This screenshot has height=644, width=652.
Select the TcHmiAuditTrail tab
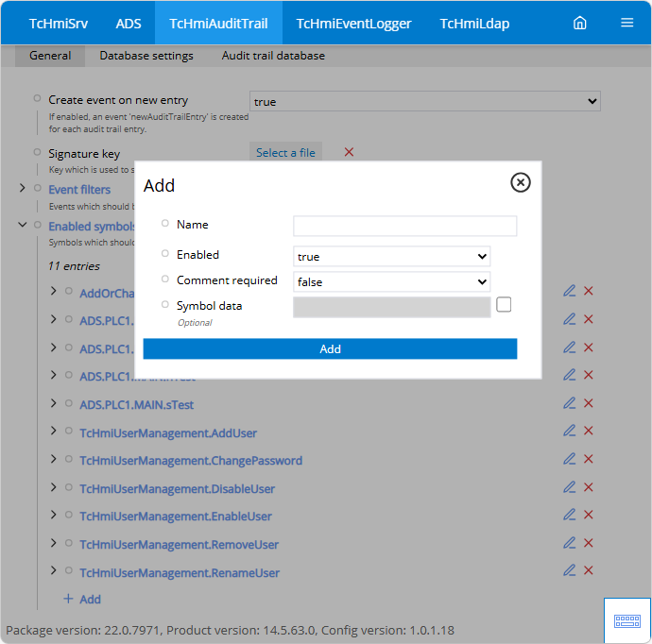[218, 24]
